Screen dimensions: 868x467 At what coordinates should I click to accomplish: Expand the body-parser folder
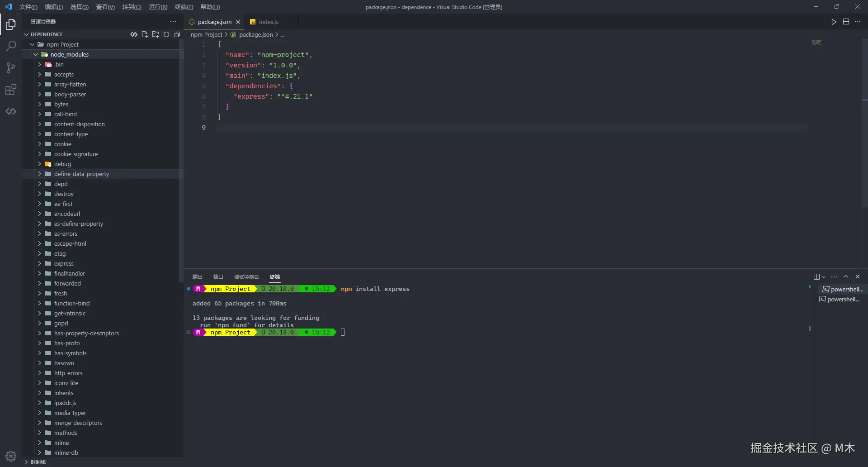click(39, 94)
